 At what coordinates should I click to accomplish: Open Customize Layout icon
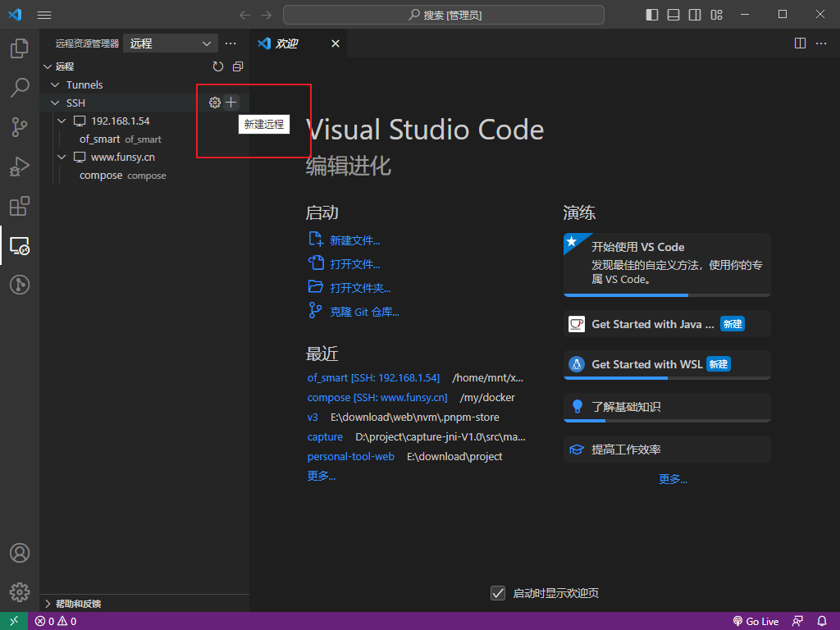(x=717, y=15)
